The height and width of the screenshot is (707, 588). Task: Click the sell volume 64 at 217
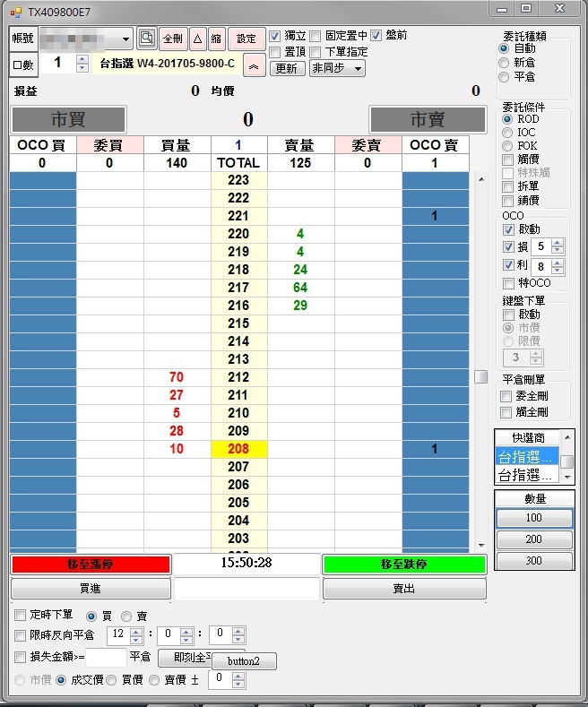point(301,288)
